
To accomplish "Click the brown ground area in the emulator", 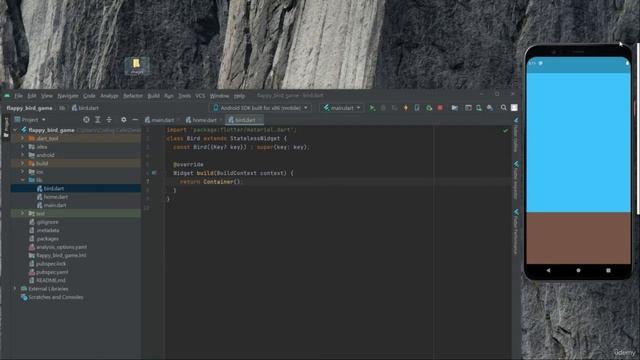I will click(578, 238).
